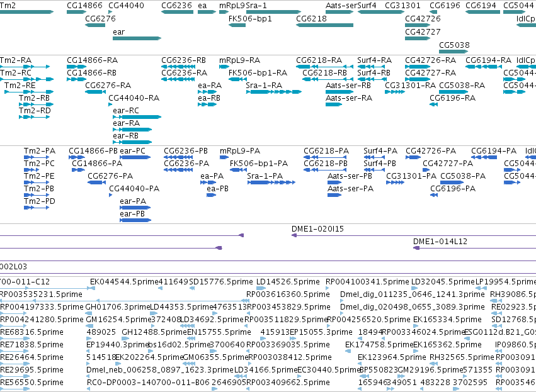Click the GH01706.3prime EST label
The height and width of the screenshot is (392, 536).
coord(118,307)
